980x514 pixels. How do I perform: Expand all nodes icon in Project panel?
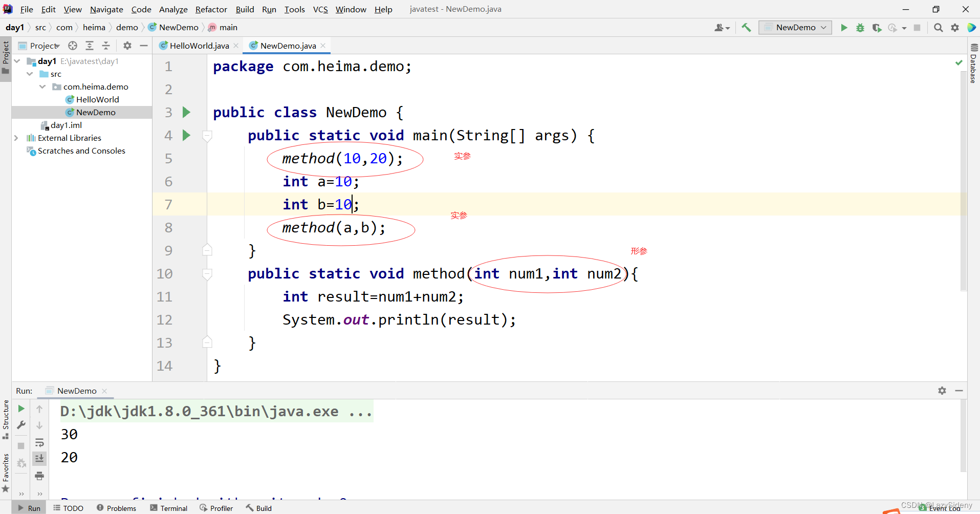[x=90, y=46]
